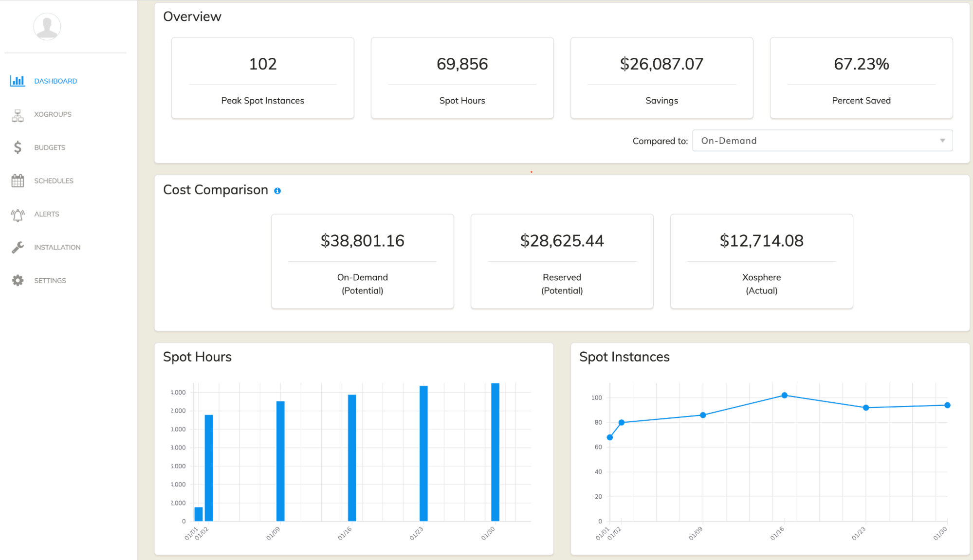Select the Spot Hours 69,856 card

[x=462, y=78]
